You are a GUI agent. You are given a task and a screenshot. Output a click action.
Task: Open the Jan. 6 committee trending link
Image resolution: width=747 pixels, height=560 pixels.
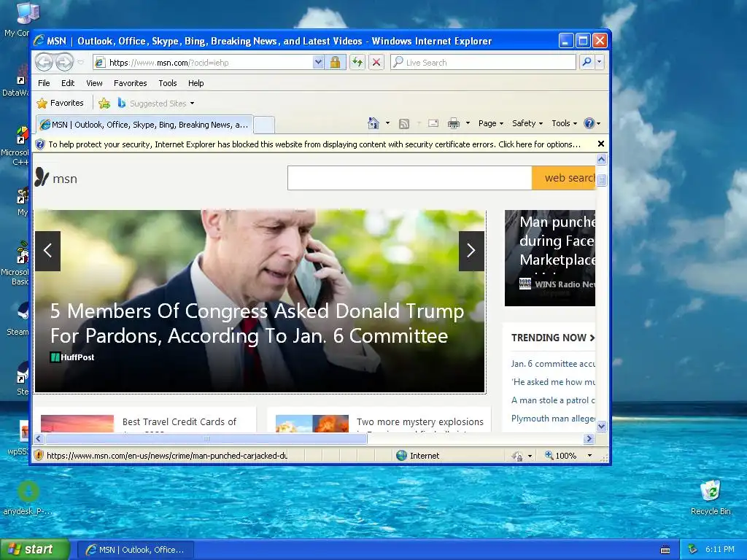pyautogui.click(x=553, y=364)
